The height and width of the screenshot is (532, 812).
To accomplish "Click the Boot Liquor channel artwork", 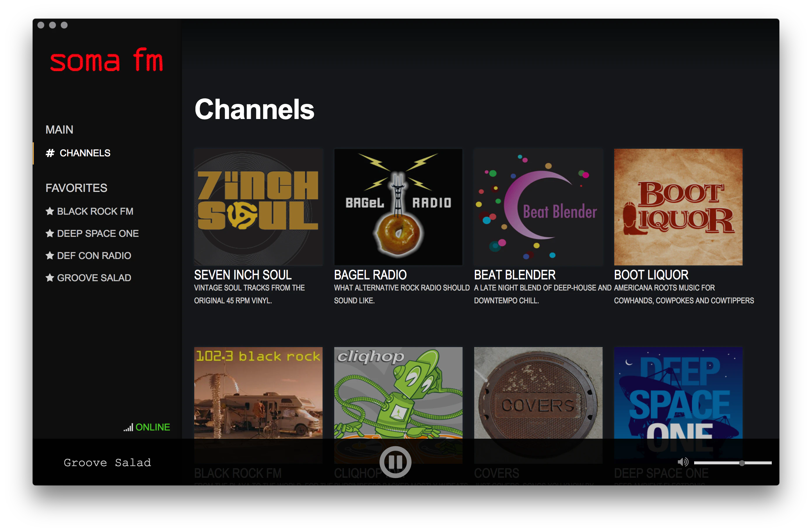I will coord(678,207).
